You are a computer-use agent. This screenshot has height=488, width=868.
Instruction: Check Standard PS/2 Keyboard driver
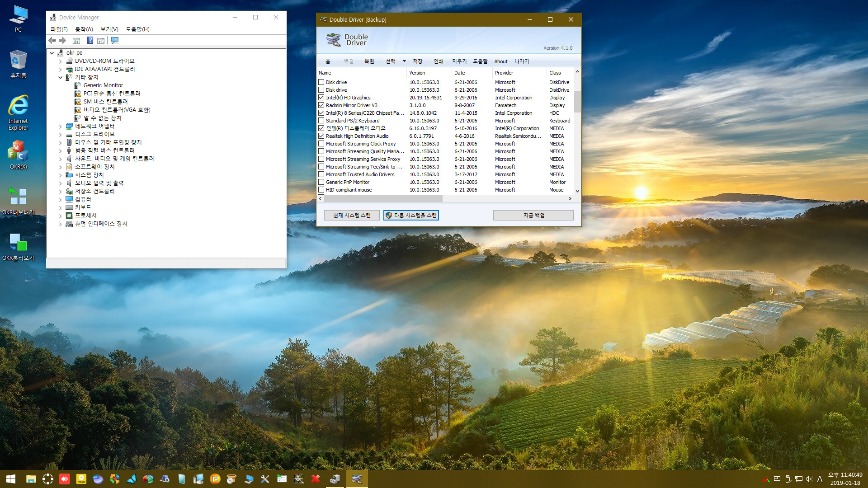click(321, 121)
